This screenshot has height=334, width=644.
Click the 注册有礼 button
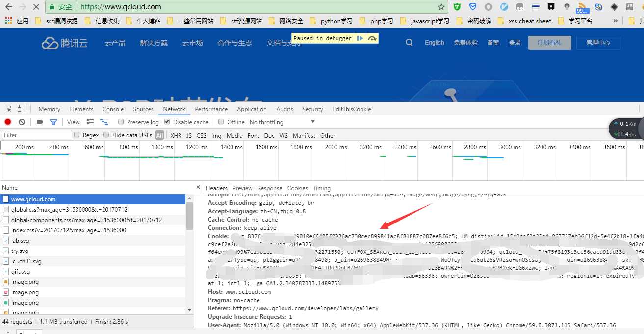(x=549, y=43)
